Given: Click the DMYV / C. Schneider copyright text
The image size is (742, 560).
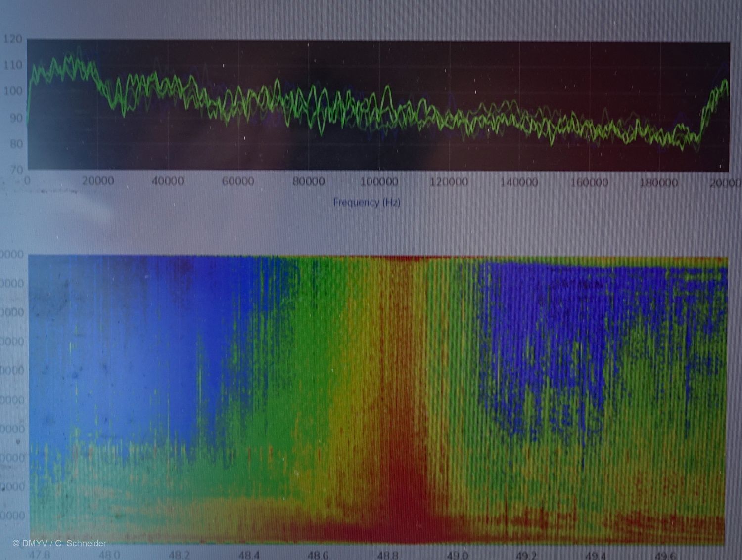Looking at the screenshot, I should coord(59,543).
